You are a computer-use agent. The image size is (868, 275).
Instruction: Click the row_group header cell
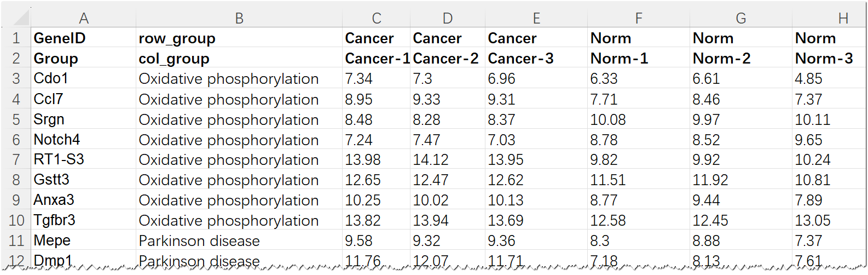pos(239,38)
